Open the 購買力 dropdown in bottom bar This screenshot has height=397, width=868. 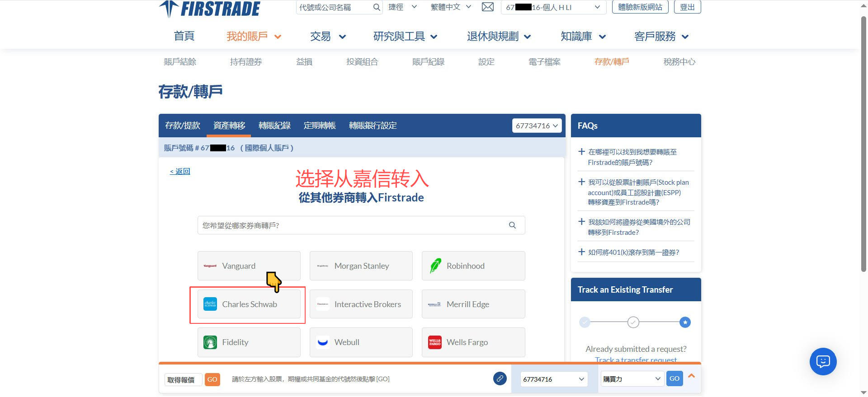(632, 379)
